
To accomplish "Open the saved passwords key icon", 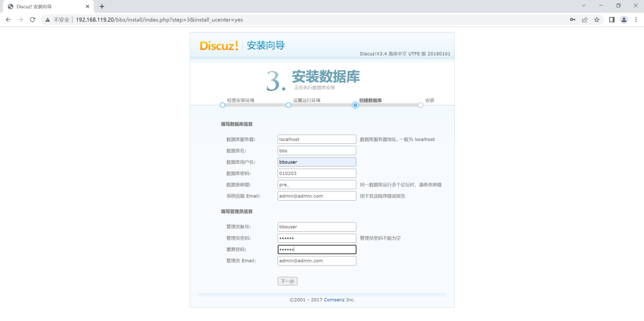I will 572,20.
